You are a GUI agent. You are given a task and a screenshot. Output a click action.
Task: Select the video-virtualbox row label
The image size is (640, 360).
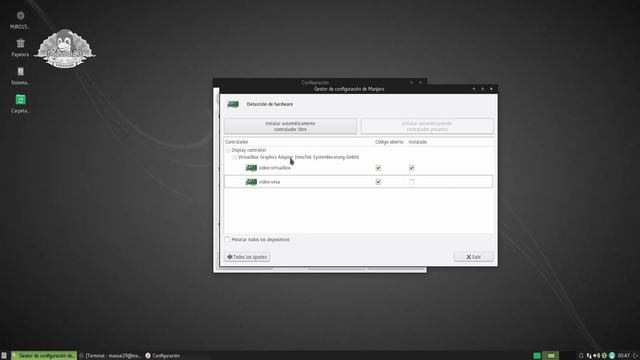274,168
